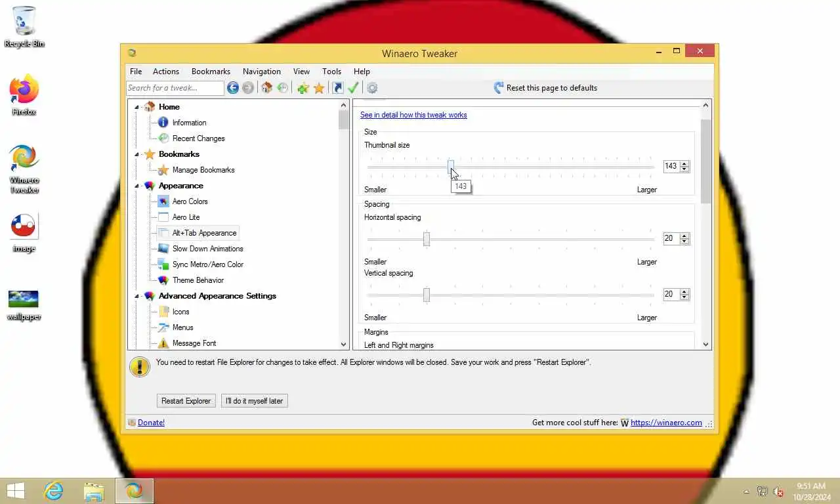Collapse the Advanced Appearance Settings node

click(x=137, y=296)
